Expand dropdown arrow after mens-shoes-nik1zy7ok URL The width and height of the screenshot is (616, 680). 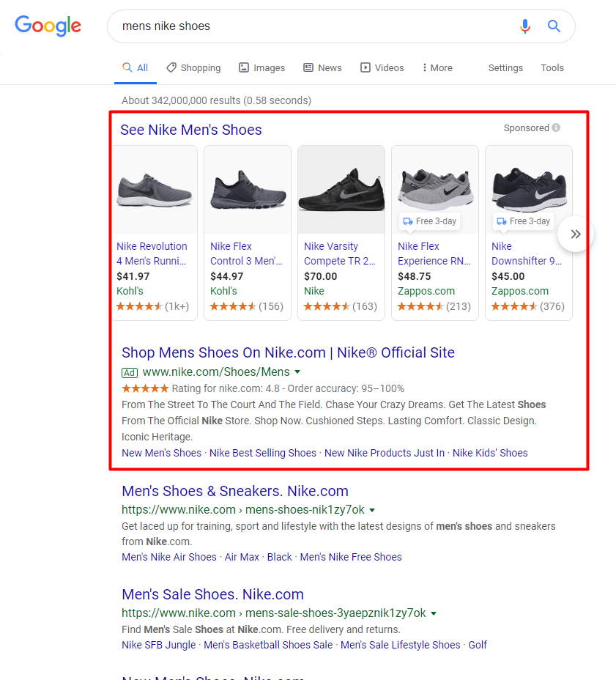pos(372,510)
